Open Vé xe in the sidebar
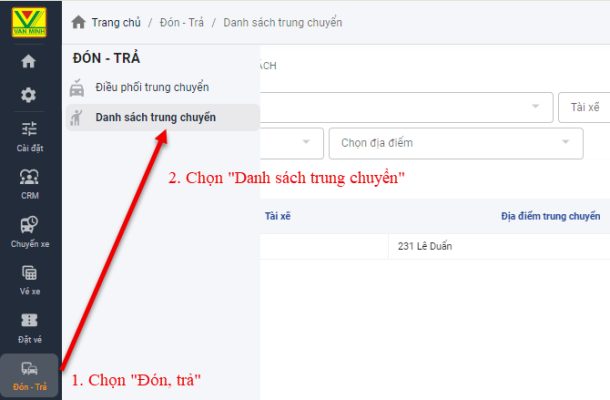The width and height of the screenshot is (610, 400). [29, 278]
